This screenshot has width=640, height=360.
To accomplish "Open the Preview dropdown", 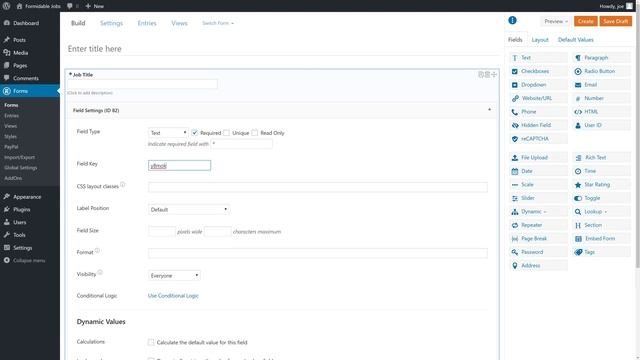I will point(556,21).
